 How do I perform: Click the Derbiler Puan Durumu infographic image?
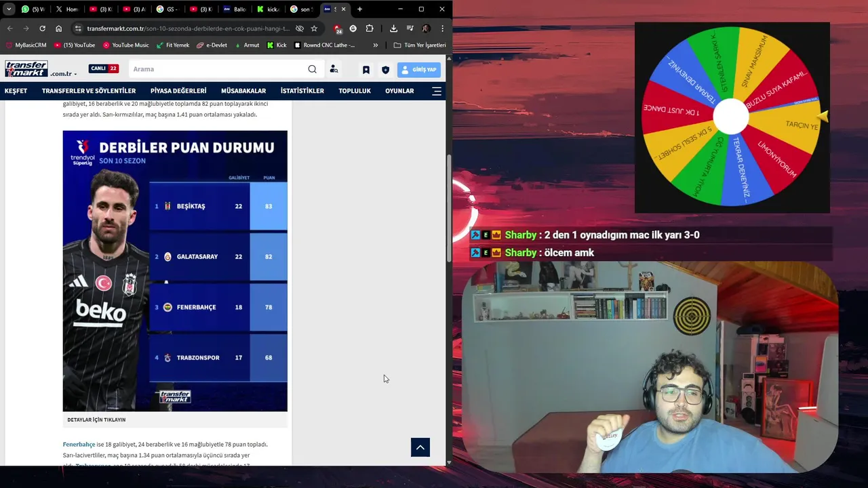(175, 270)
